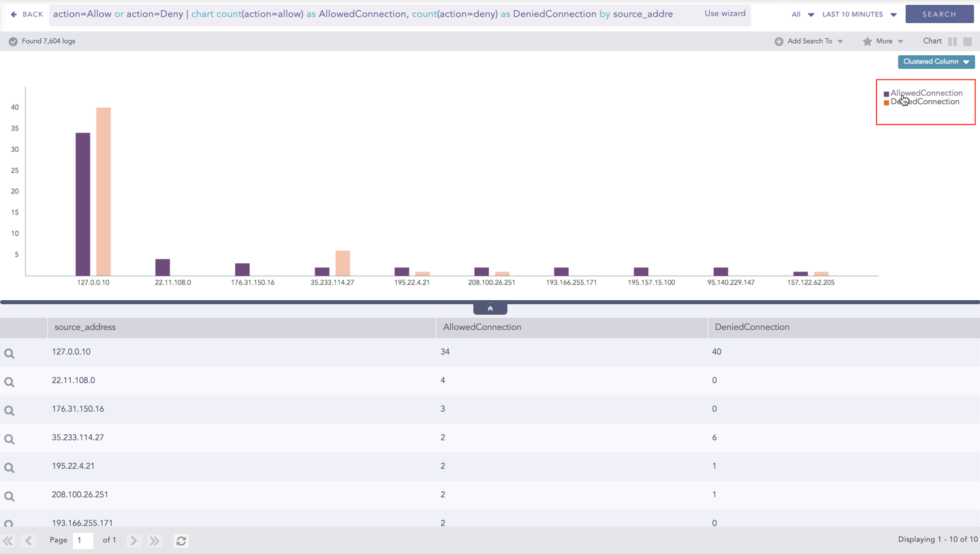Click the page number input field
The width and height of the screenshot is (980, 554).
coord(82,540)
